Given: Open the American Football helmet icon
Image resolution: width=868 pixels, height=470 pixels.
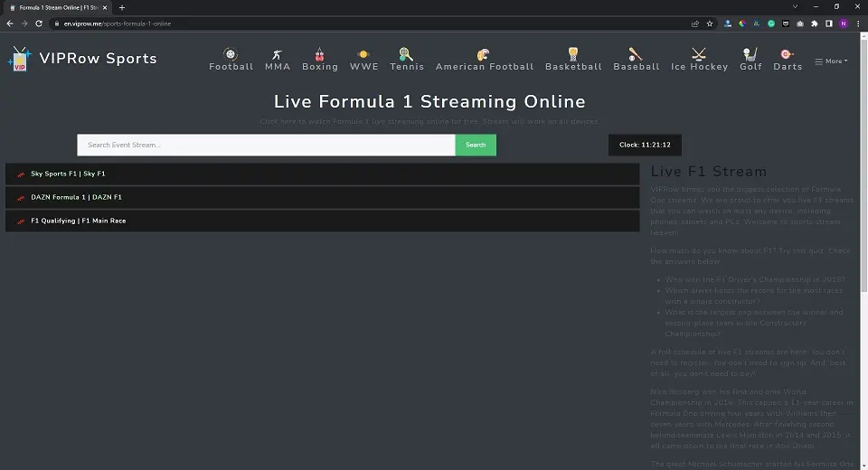Looking at the screenshot, I should (x=484, y=53).
